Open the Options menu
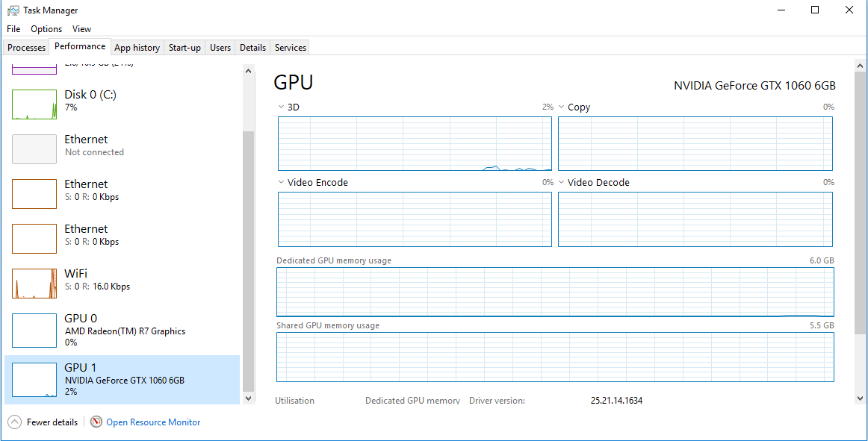Image resolution: width=868 pixels, height=441 pixels. point(46,28)
